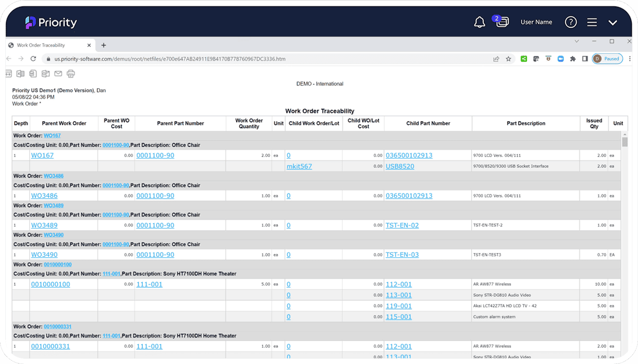
Task: Click the report's vertical scrollbar thumb
Action: click(625, 142)
